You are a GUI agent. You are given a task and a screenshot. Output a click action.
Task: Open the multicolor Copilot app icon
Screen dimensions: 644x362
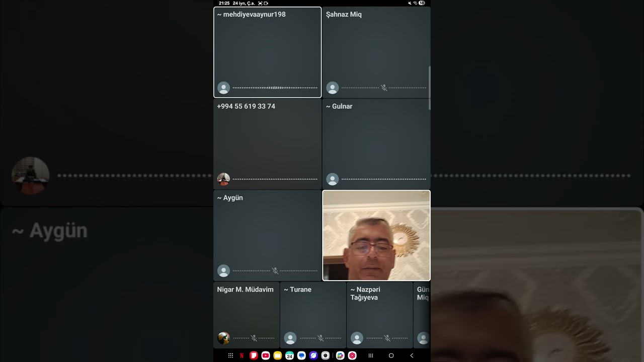[x=340, y=355]
